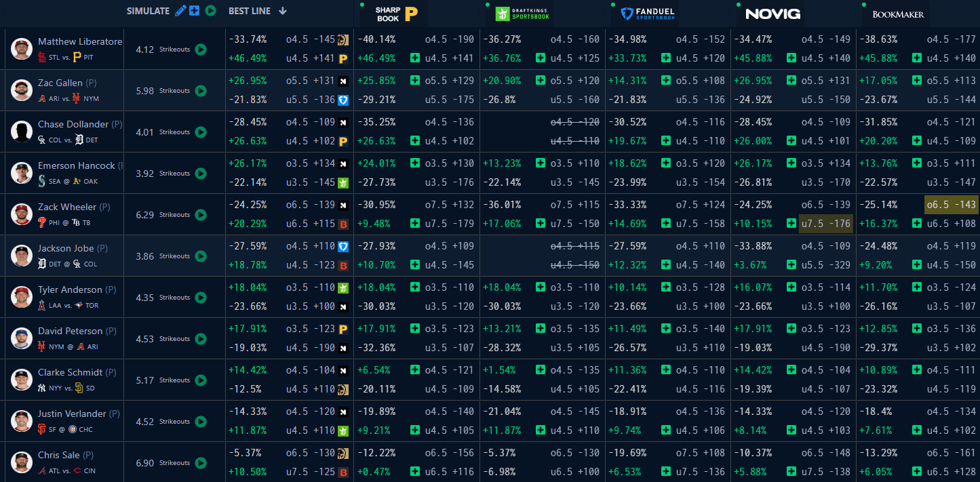Add Schmidt o4.5 -121 Sharp Book plus icon
Viewport: 980px width, 482px height.
tap(415, 370)
